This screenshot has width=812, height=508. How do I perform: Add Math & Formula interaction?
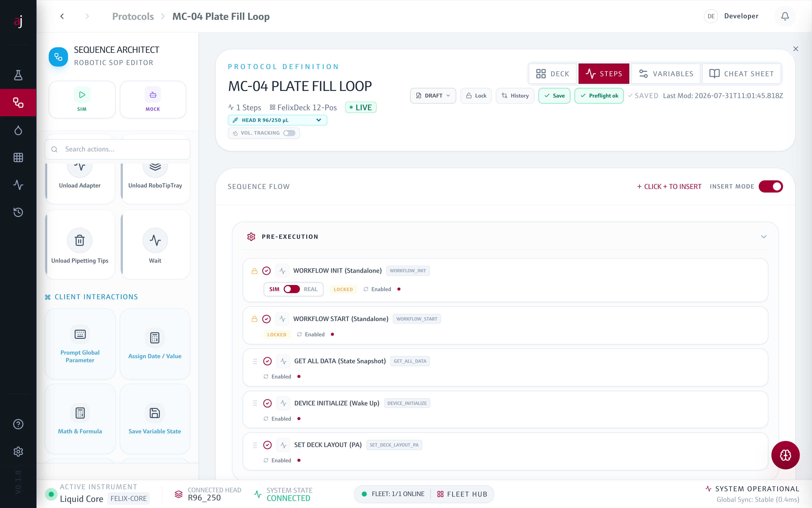click(80, 419)
